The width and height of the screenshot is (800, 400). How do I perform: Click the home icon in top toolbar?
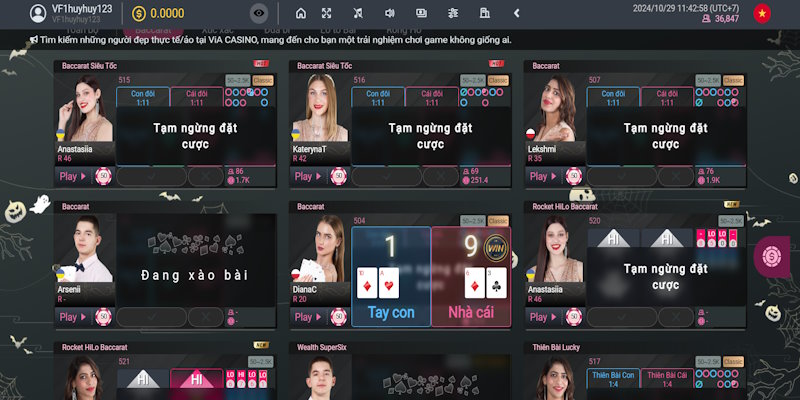point(301,13)
